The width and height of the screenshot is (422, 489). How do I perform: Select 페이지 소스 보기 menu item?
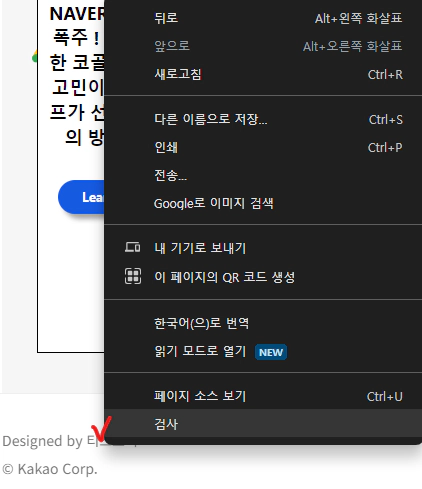[x=263, y=396]
